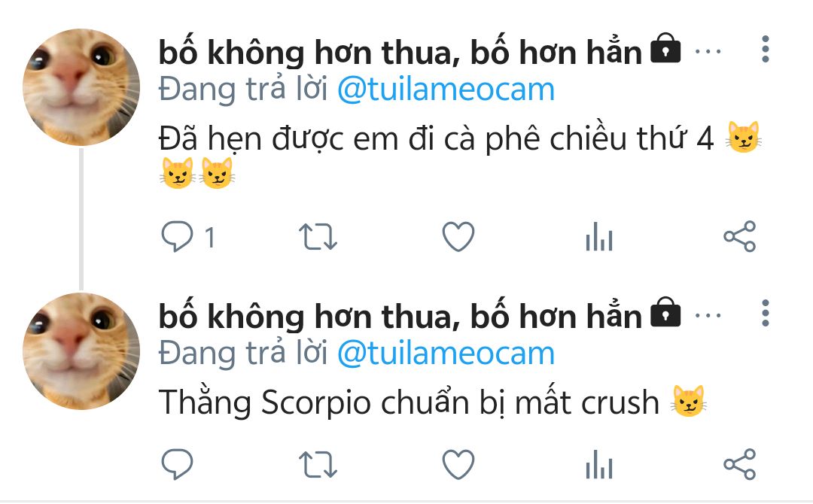Open the first tweet author's display name
The width and height of the screenshot is (813, 504).
(400, 52)
